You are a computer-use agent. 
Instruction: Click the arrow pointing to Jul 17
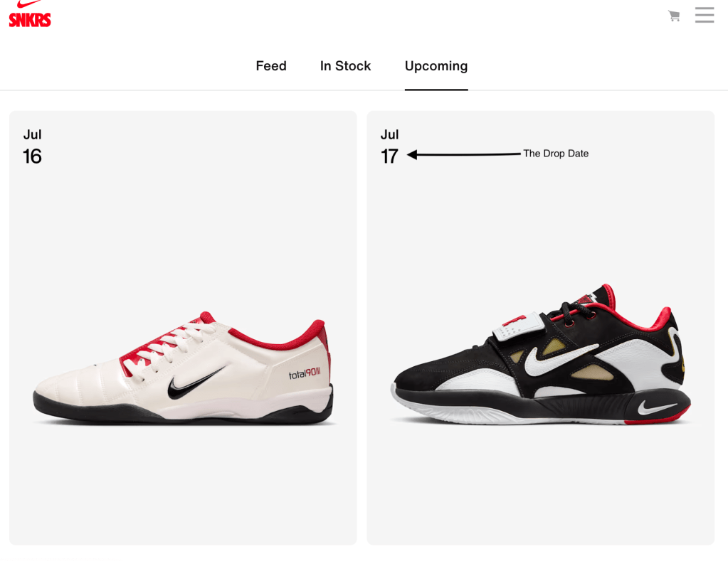pos(463,154)
